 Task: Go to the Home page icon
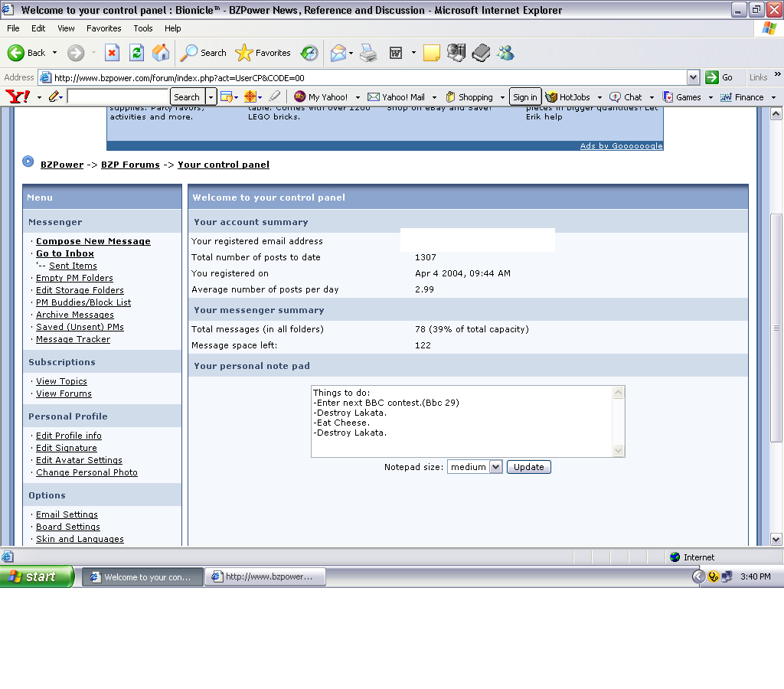tap(161, 53)
